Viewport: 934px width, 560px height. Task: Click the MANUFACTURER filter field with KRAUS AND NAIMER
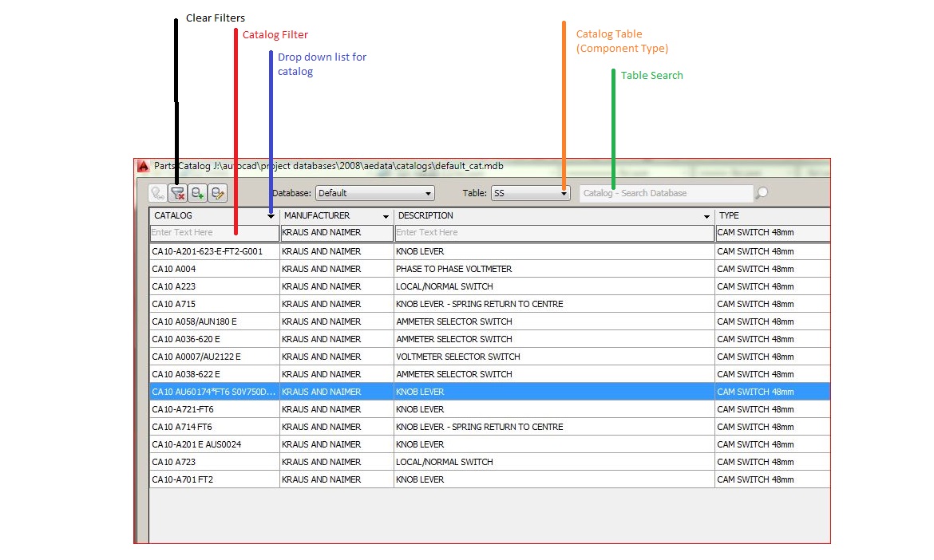tap(336, 233)
